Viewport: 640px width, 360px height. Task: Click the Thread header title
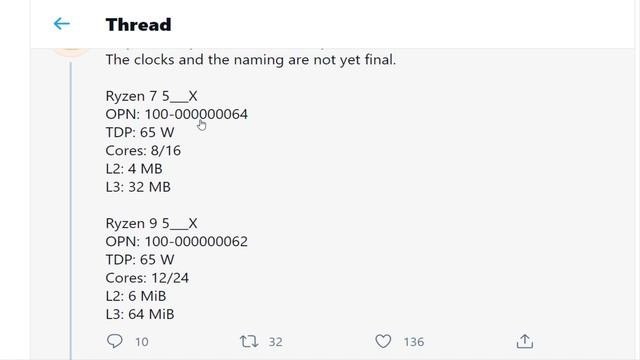coord(138,24)
